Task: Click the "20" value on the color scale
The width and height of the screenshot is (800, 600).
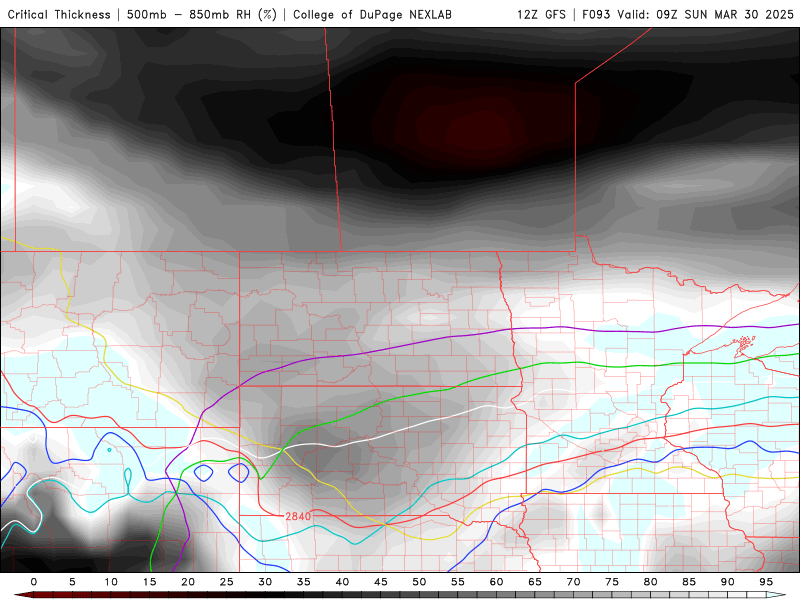Action: click(188, 582)
